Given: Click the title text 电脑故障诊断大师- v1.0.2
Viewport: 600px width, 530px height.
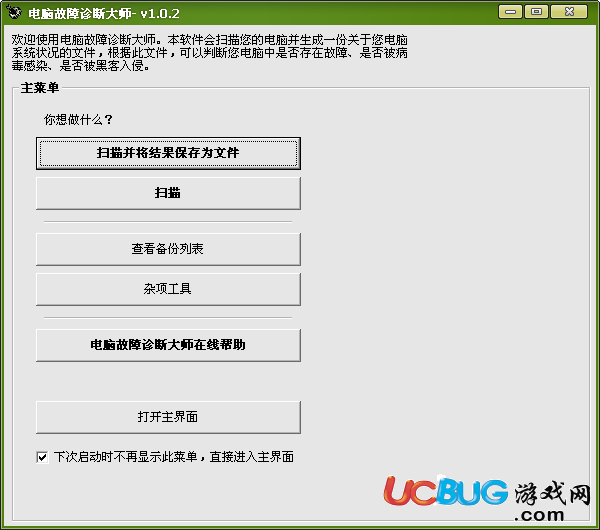Looking at the screenshot, I should tap(104, 14).
